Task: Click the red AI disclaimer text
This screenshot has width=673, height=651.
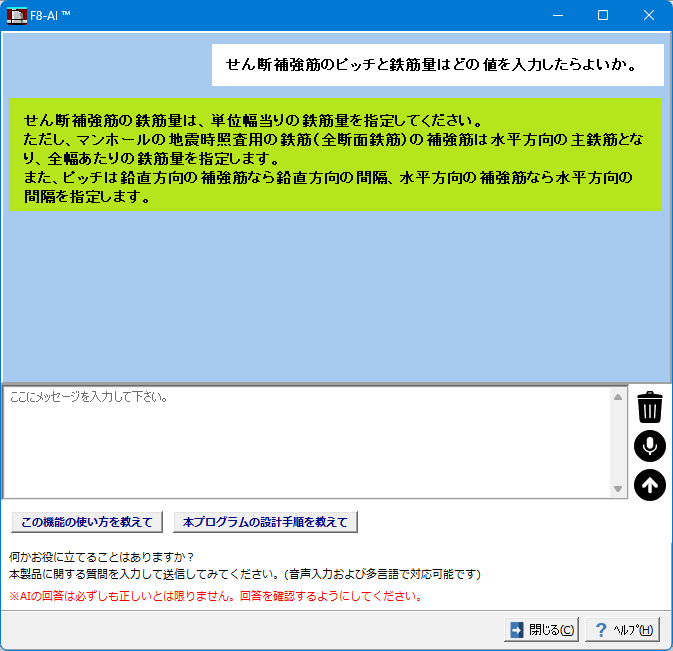Action: pyautogui.click(x=215, y=596)
